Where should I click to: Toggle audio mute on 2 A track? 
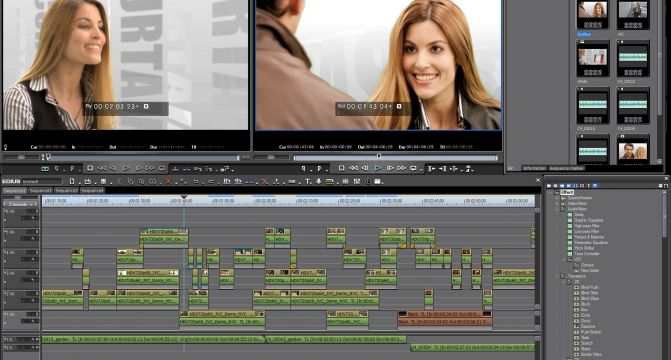(x=36, y=348)
